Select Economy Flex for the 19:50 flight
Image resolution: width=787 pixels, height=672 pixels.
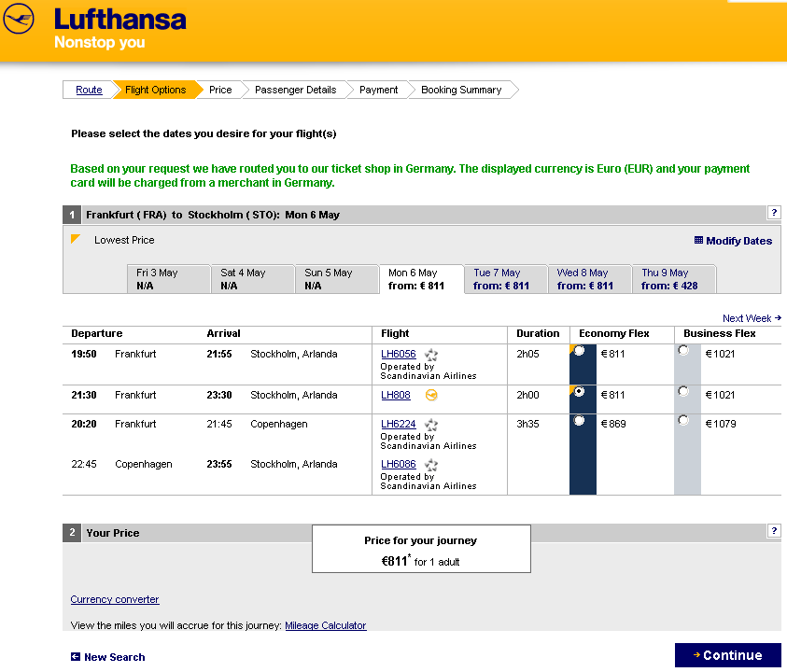[580, 351]
